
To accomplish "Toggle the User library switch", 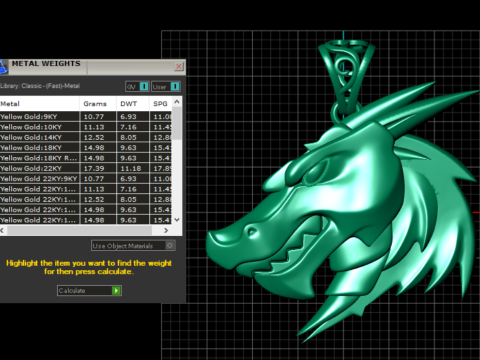I will click(166, 87).
